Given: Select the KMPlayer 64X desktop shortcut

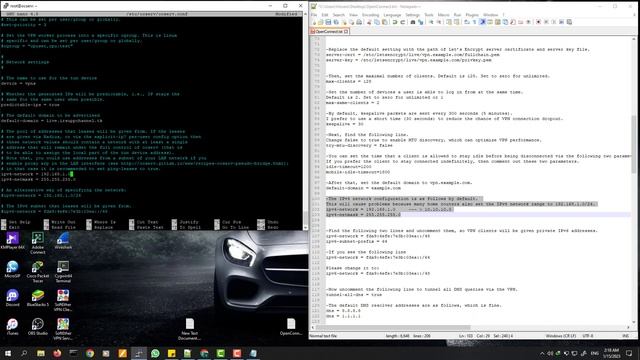Looking at the screenshot, I should (12, 241).
